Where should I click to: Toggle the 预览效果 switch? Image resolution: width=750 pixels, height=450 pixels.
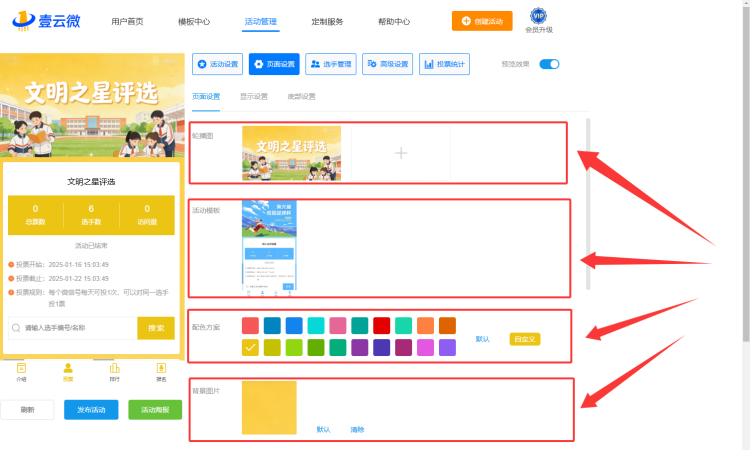click(549, 64)
